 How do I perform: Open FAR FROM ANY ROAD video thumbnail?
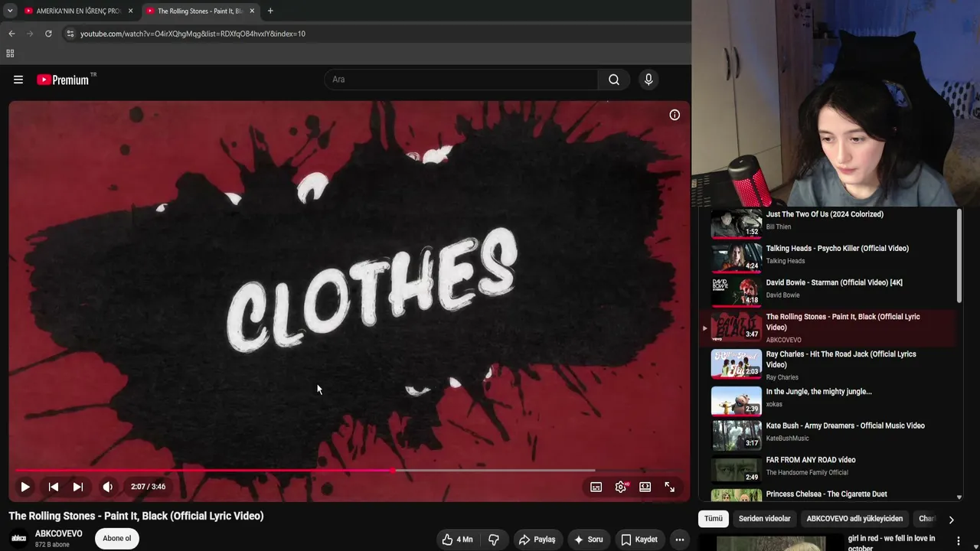tap(737, 469)
